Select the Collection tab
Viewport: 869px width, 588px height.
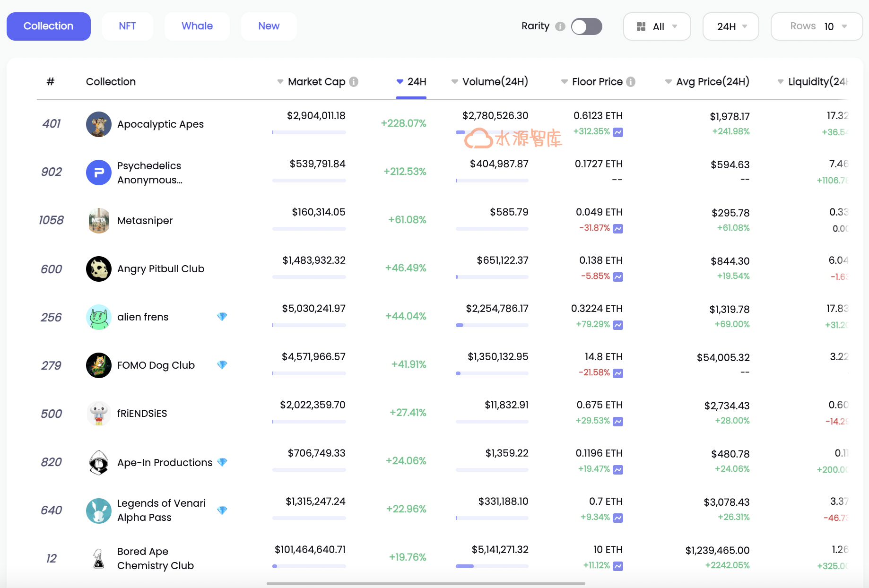click(x=49, y=26)
